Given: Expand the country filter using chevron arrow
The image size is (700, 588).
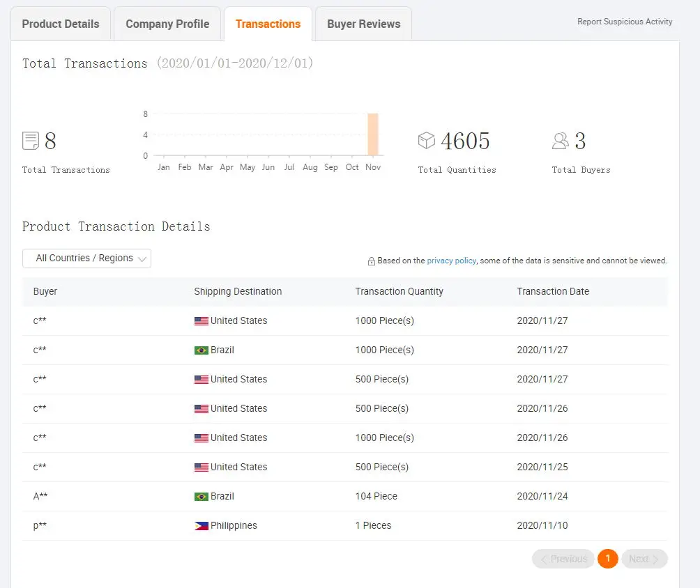Looking at the screenshot, I should coord(142,259).
